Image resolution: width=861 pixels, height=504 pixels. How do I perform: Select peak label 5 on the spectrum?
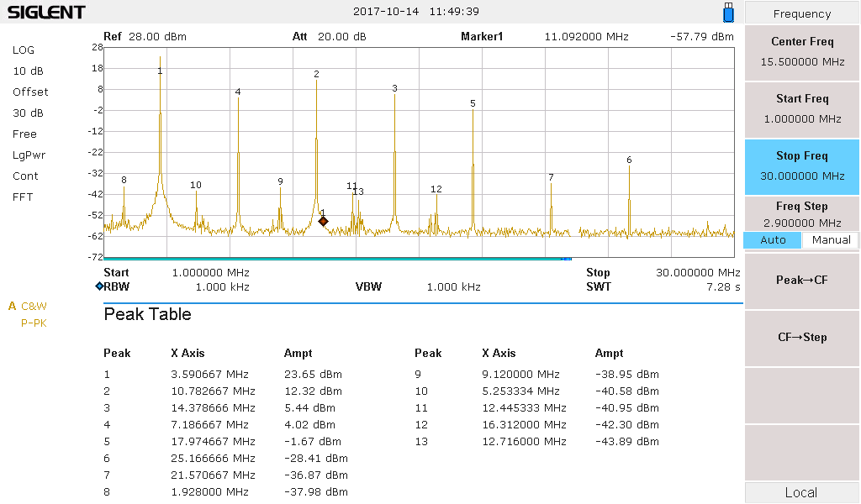tap(473, 104)
